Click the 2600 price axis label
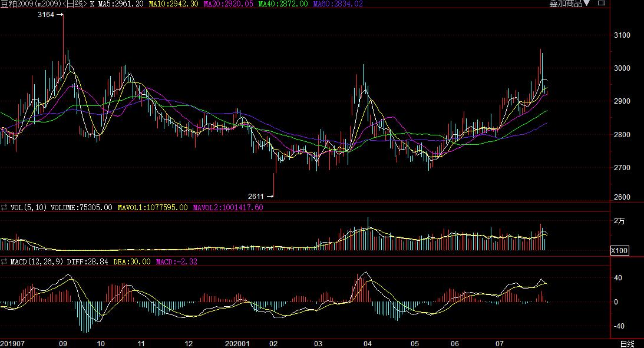Screen dimensions: 644x348 tap(622, 197)
